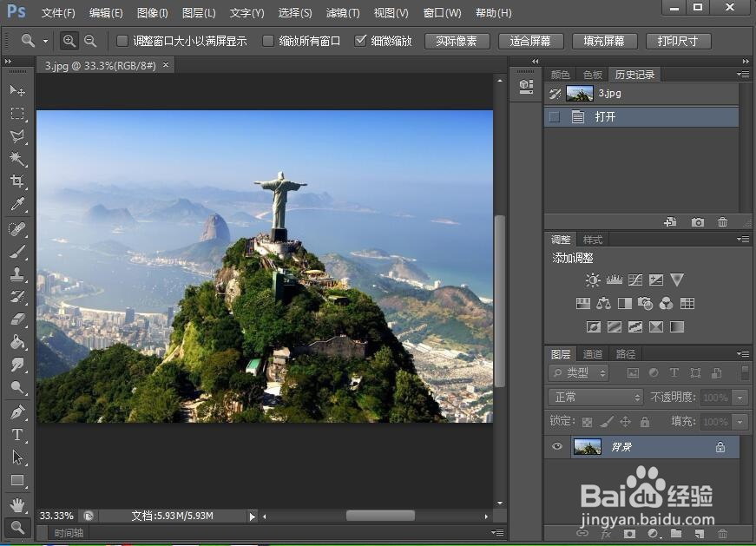Select the Path Selection tool
The width and height of the screenshot is (756, 546).
tap(17, 457)
